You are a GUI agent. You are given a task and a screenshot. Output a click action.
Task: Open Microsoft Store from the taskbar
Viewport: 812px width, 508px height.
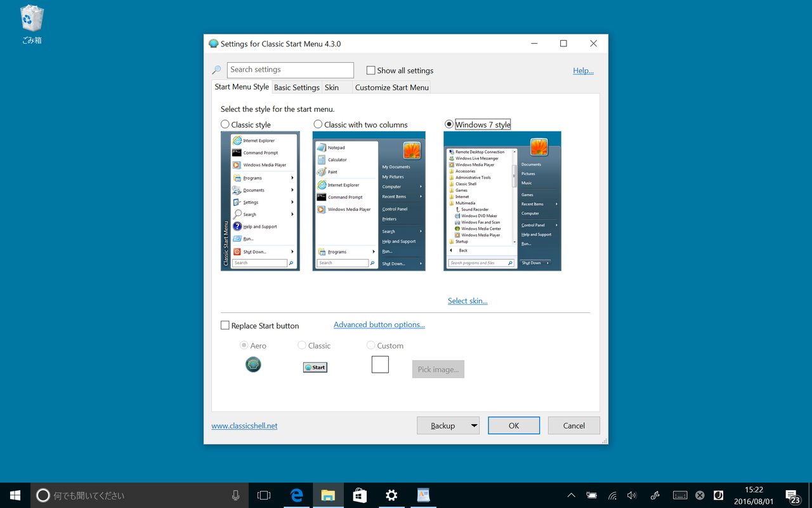click(x=360, y=495)
